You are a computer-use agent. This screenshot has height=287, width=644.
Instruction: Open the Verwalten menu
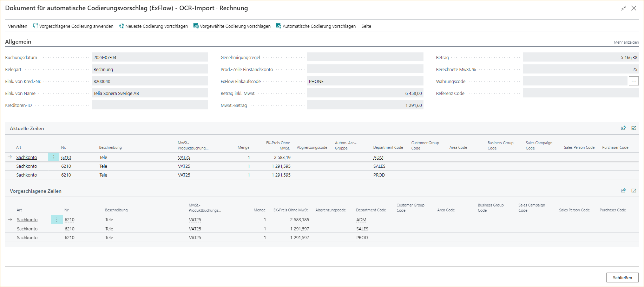click(18, 26)
